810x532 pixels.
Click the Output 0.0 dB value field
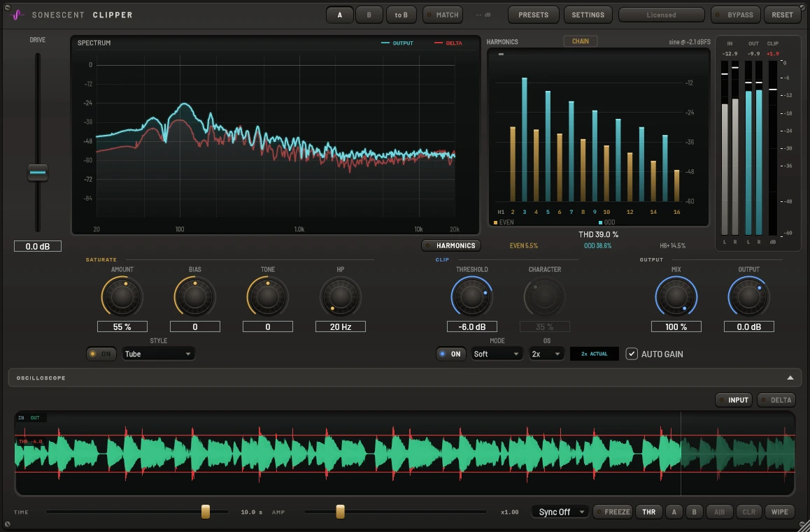click(x=749, y=326)
